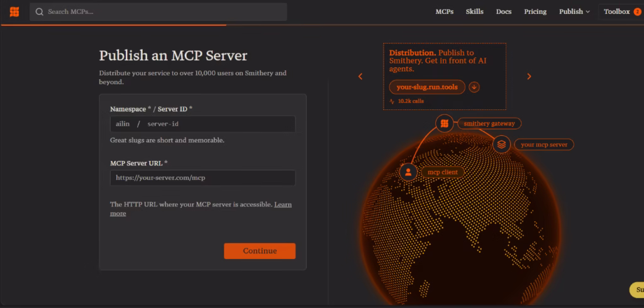Click the smithery gateway node icon
Screen dimensions: 644x308
(x=444, y=123)
